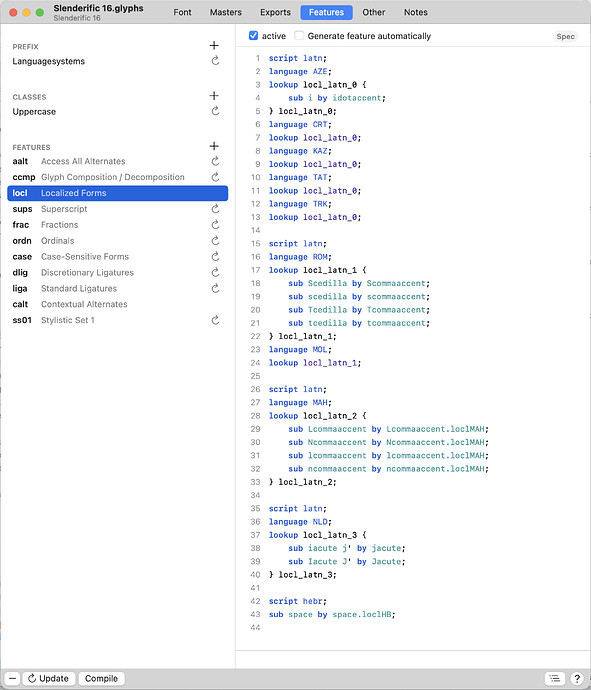Click the code line 'language MOL;'

click(x=300, y=349)
